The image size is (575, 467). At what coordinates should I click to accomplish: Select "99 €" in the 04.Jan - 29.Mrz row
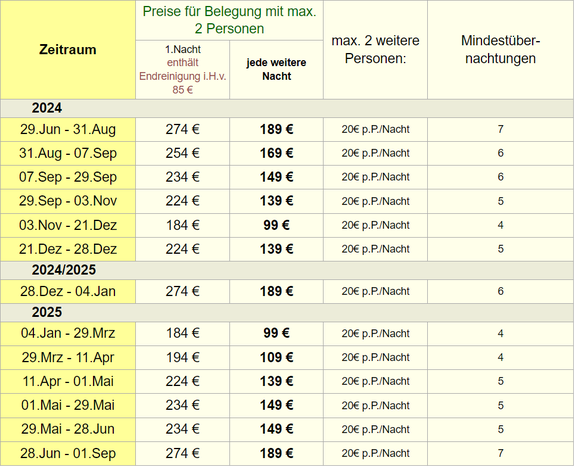coord(276,333)
